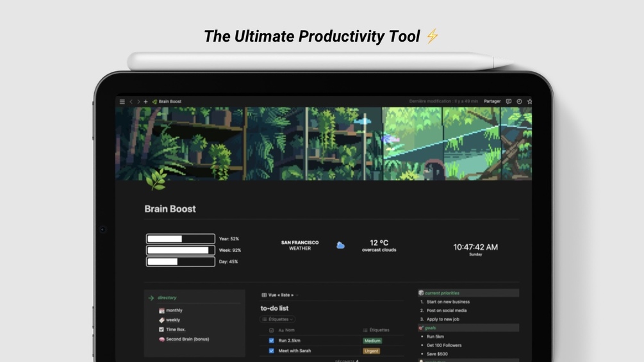Open page history clock icon
The height and width of the screenshot is (362, 644).
coord(519,101)
